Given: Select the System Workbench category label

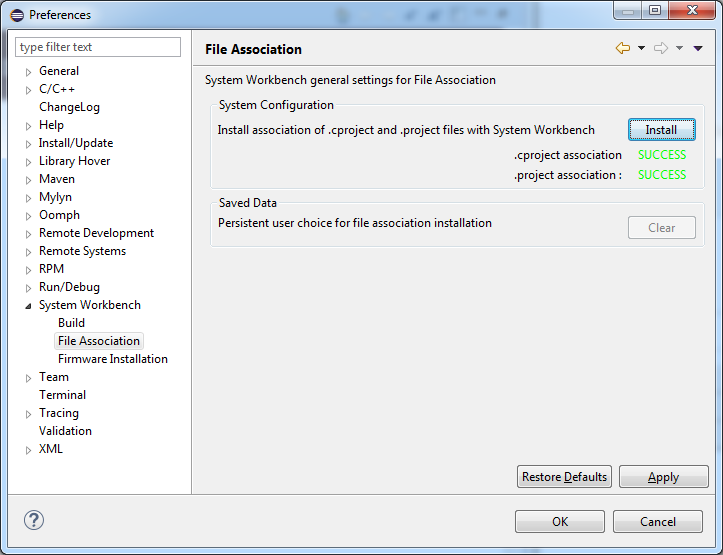Looking at the screenshot, I should (x=90, y=305).
